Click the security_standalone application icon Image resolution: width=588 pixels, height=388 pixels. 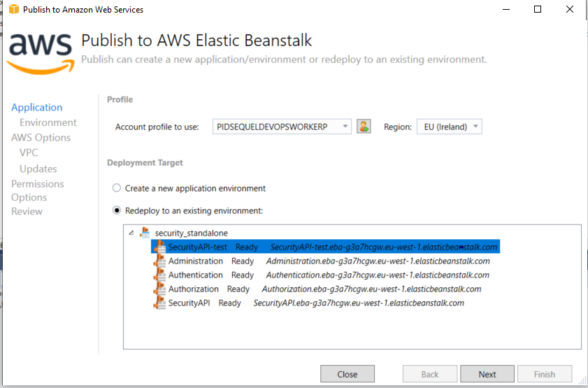click(x=145, y=233)
